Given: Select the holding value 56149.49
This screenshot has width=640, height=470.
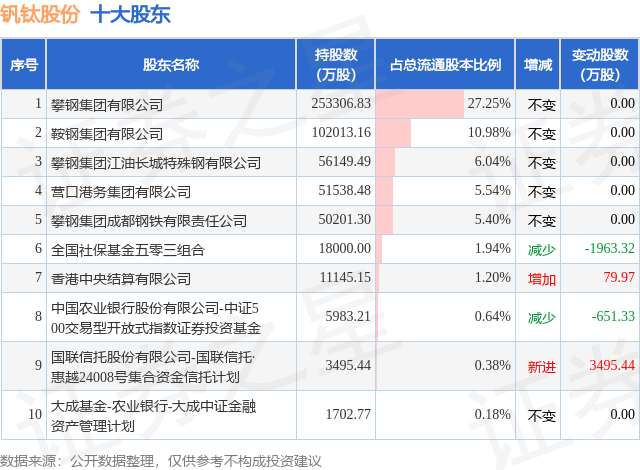Looking at the screenshot, I should tap(344, 161).
